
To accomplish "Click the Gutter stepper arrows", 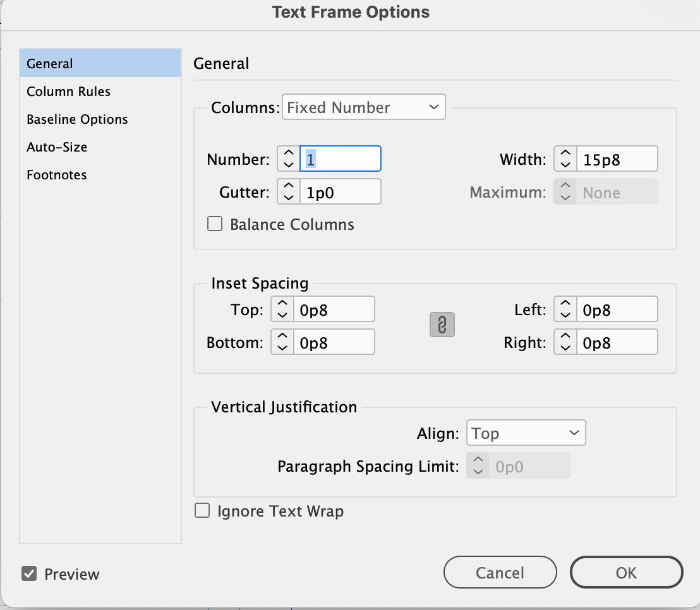I will coord(288,191).
